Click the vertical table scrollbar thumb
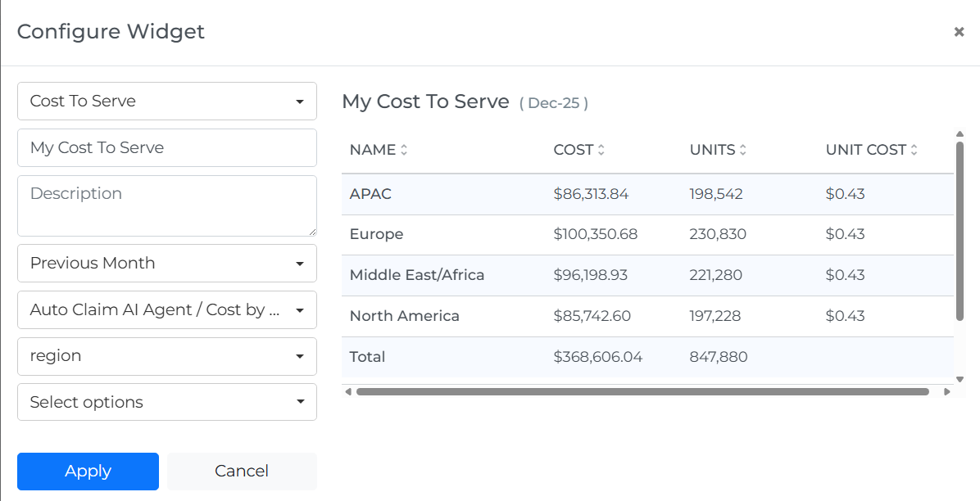980x501 pixels. pos(960,231)
